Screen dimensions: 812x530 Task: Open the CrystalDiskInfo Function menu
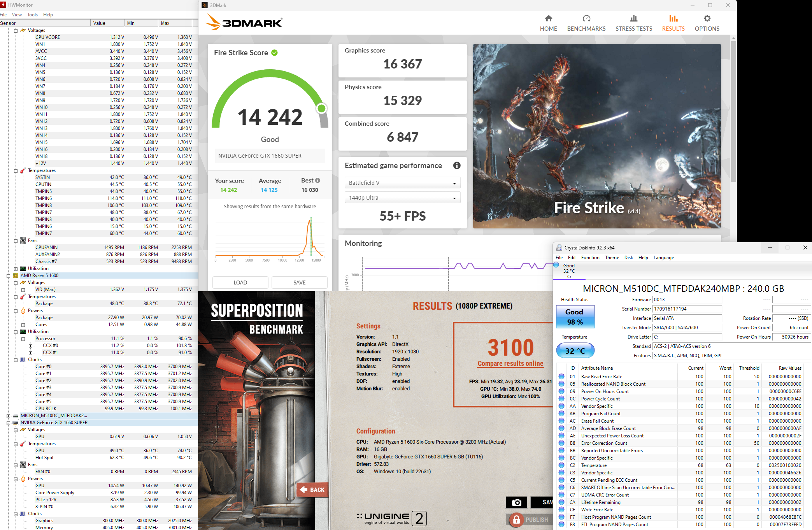click(590, 258)
